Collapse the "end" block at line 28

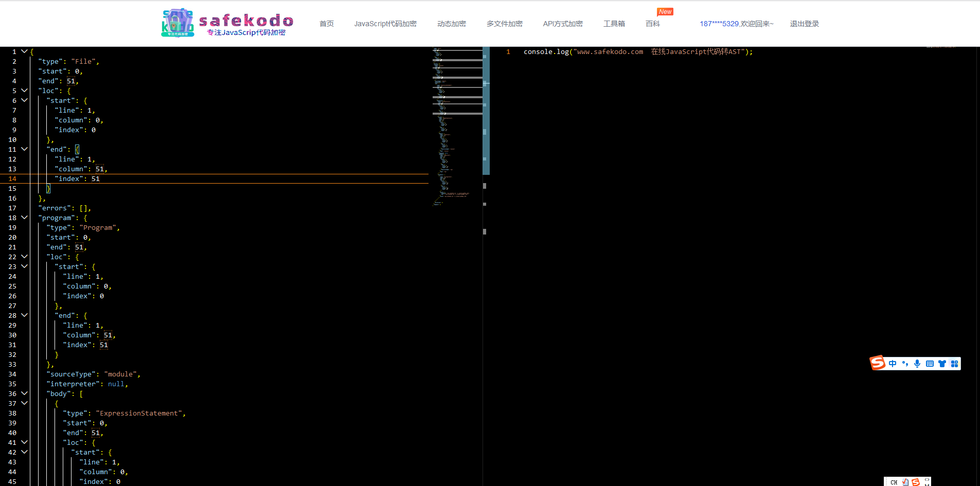pyautogui.click(x=24, y=315)
